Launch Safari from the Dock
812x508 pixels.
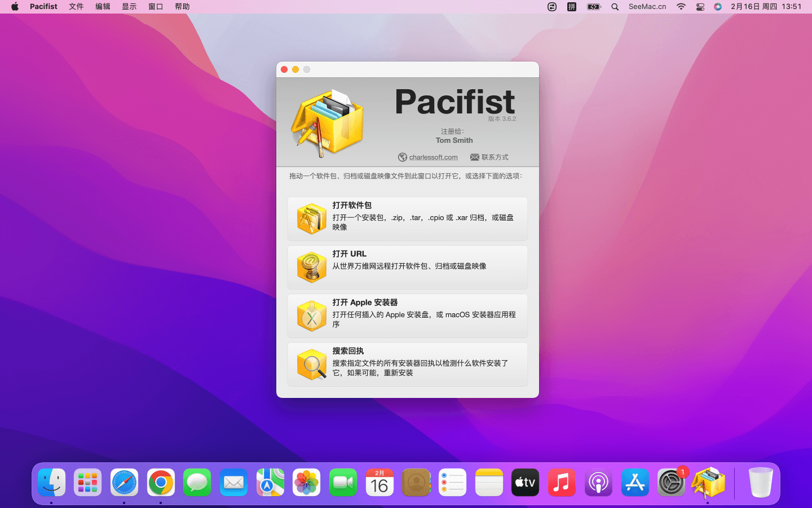pos(124,483)
